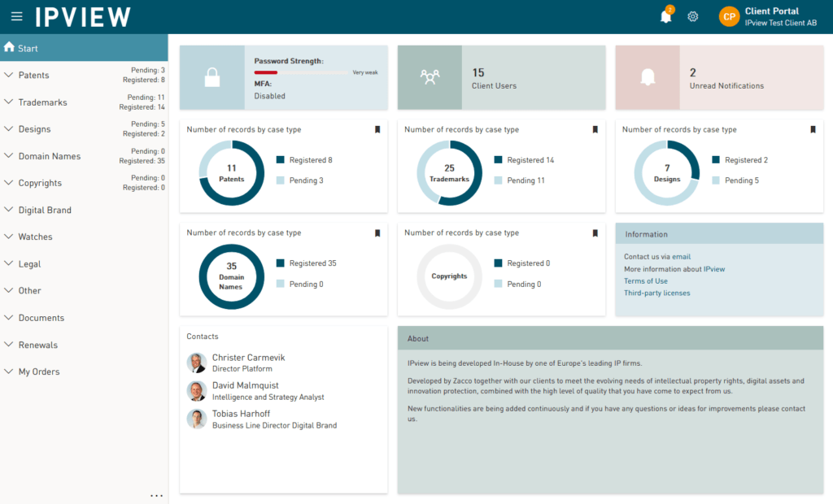This screenshot has width=833, height=504.
Task: Bookmark the Trademarks records card
Action: [595, 129]
